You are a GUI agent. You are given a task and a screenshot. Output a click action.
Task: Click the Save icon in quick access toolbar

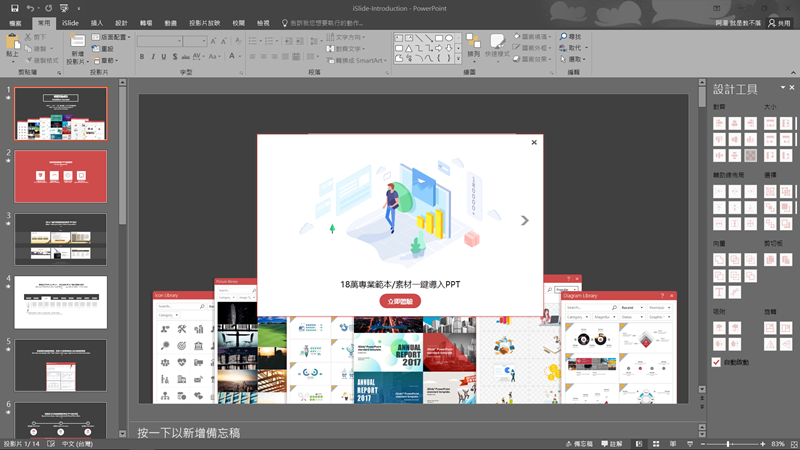click(x=12, y=7)
